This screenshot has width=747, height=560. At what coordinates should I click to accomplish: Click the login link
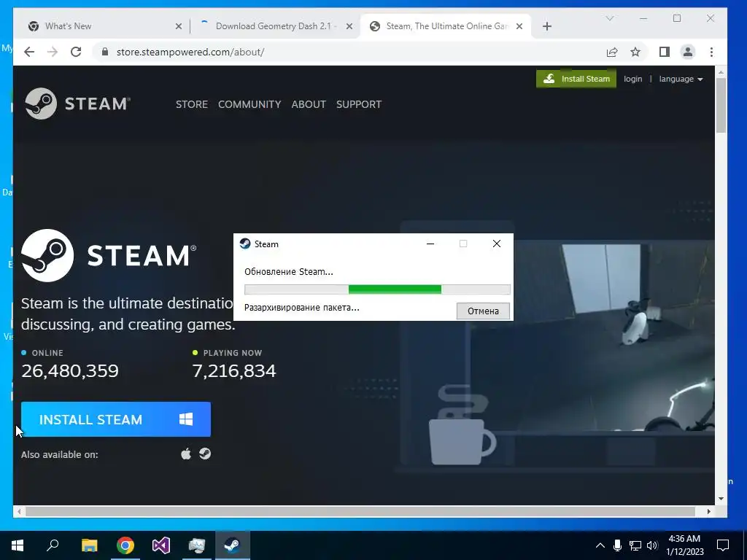click(632, 79)
